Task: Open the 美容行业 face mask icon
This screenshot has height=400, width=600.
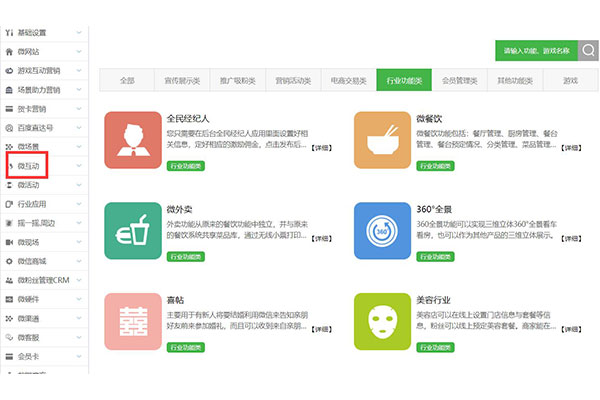Action: (x=383, y=322)
